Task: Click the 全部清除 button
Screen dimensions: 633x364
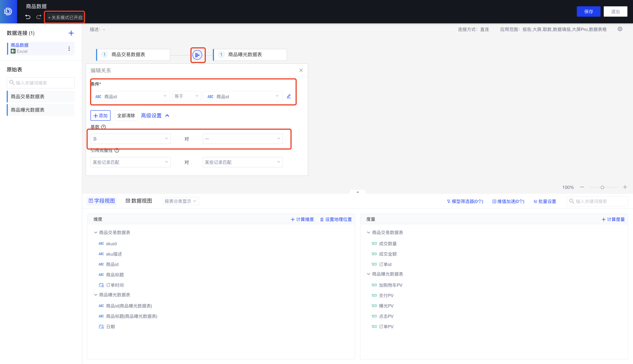Action: [126, 115]
